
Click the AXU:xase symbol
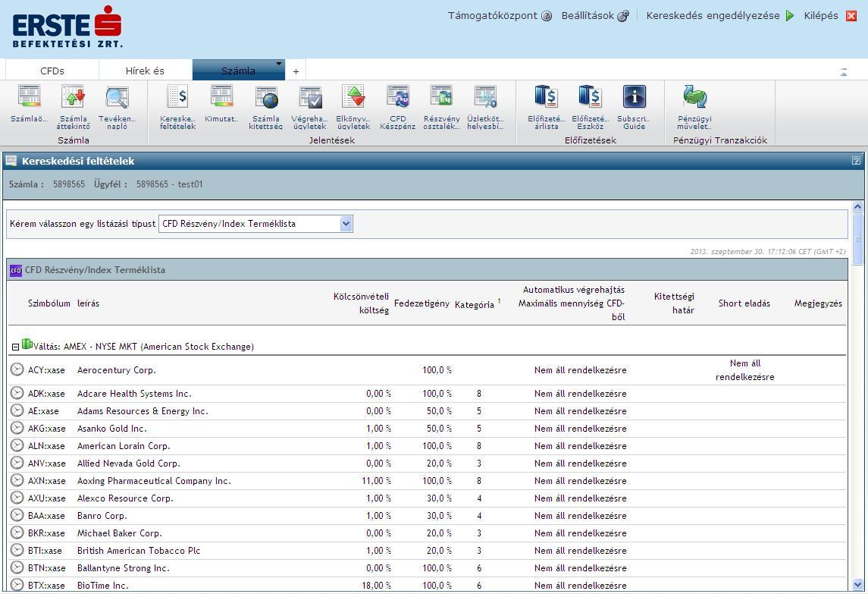[46, 498]
